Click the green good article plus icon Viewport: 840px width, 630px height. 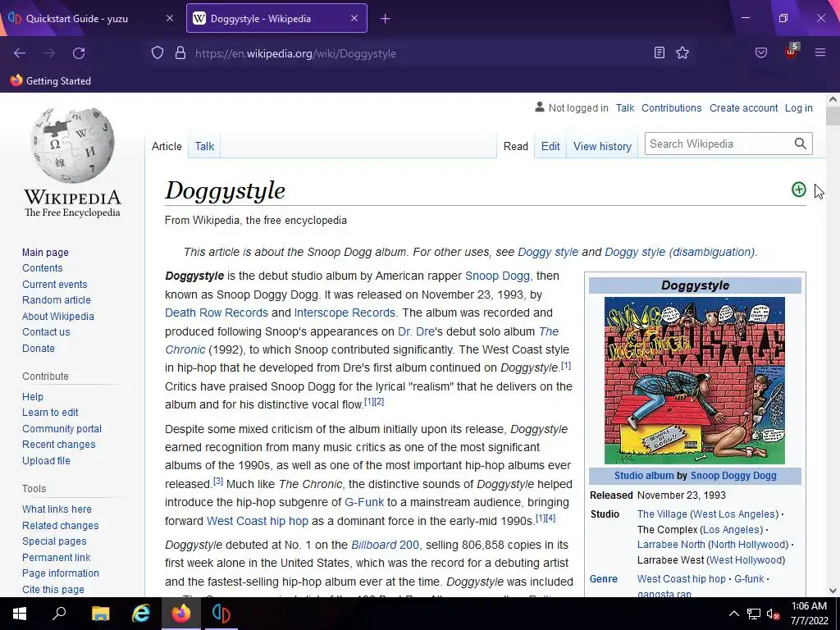798,189
